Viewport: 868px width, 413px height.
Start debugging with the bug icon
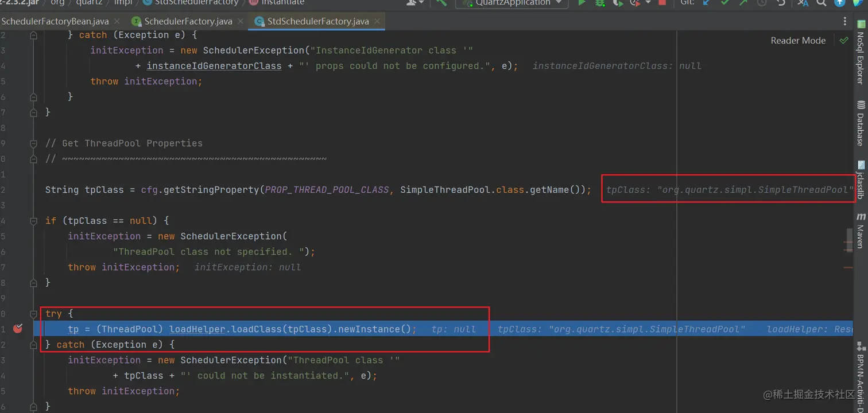[600, 3]
